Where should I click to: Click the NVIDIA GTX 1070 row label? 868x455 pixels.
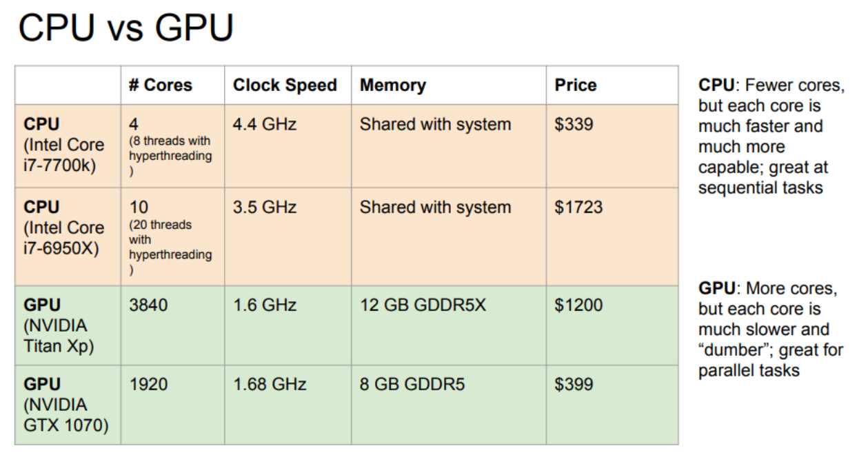pos(68,405)
